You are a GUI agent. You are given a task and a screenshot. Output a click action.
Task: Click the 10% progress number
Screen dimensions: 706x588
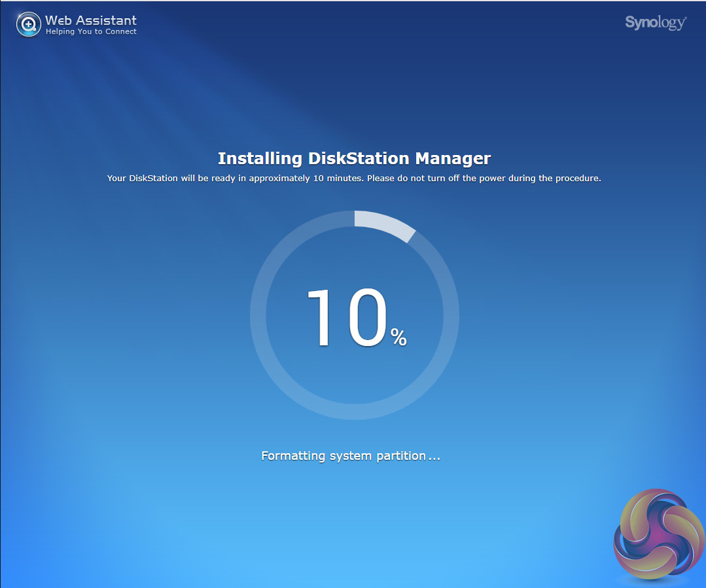[357, 317]
